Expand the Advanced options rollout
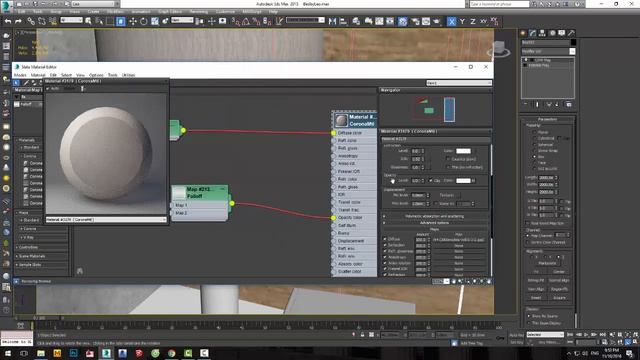 pyautogui.click(x=435, y=223)
